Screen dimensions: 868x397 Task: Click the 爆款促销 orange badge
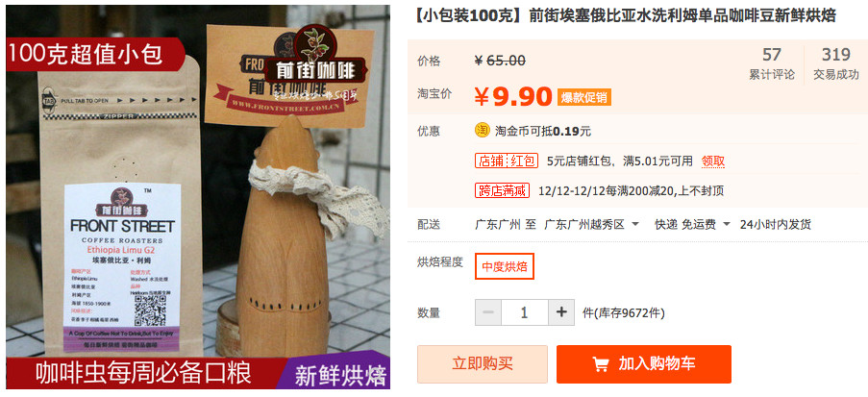click(584, 97)
